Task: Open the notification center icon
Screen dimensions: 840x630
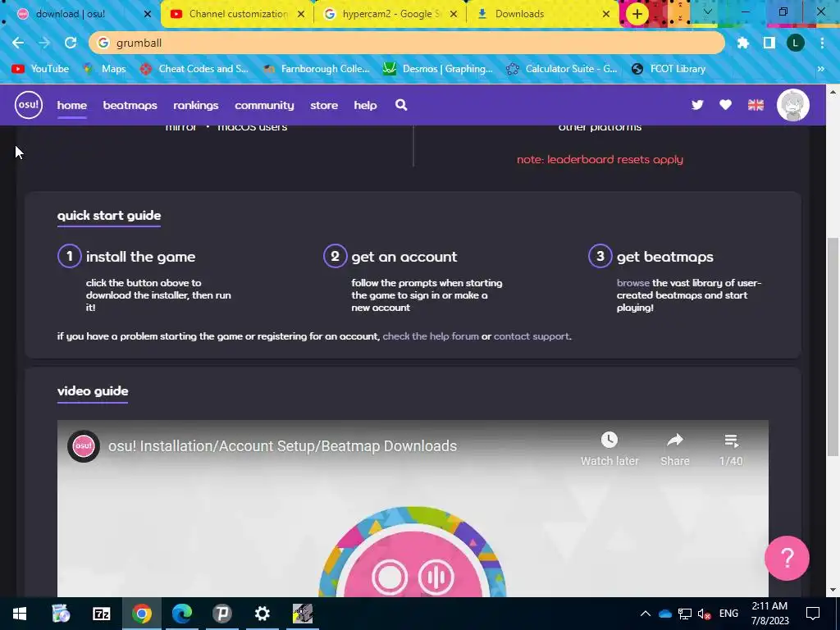Action: (x=813, y=614)
